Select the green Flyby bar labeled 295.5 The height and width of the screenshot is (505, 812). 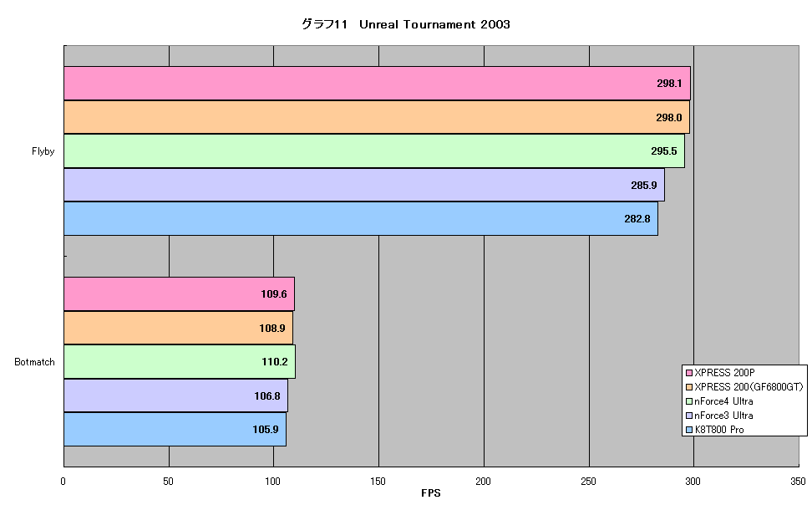pos(374,150)
